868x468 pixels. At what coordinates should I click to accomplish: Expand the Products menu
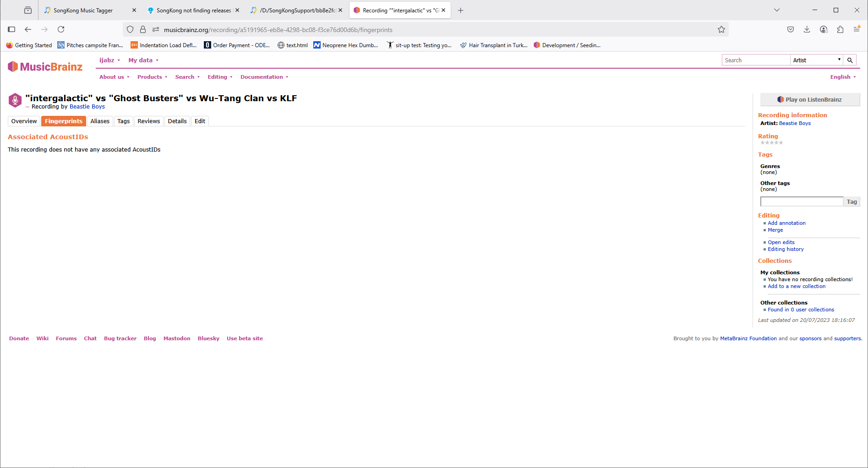point(153,77)
